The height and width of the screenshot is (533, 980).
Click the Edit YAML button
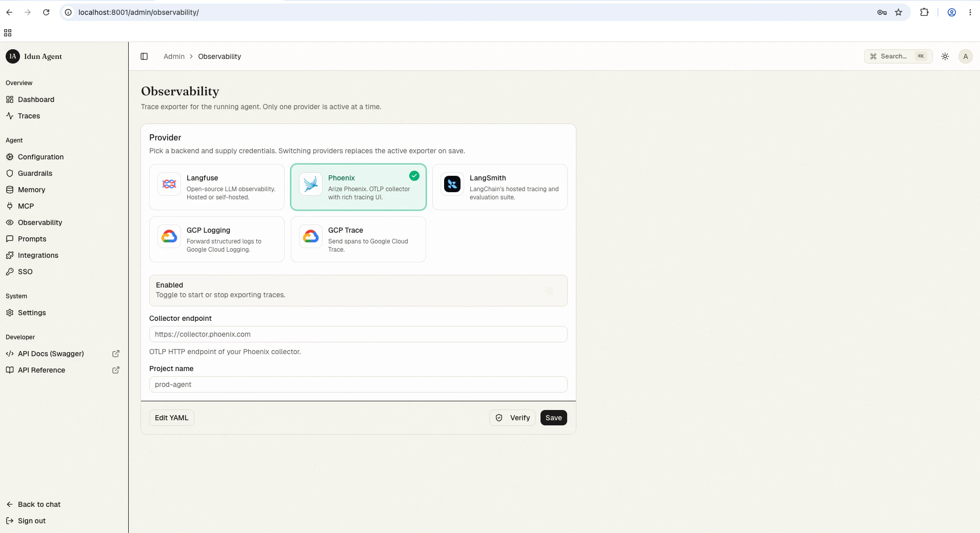click(x=172, y=418)
